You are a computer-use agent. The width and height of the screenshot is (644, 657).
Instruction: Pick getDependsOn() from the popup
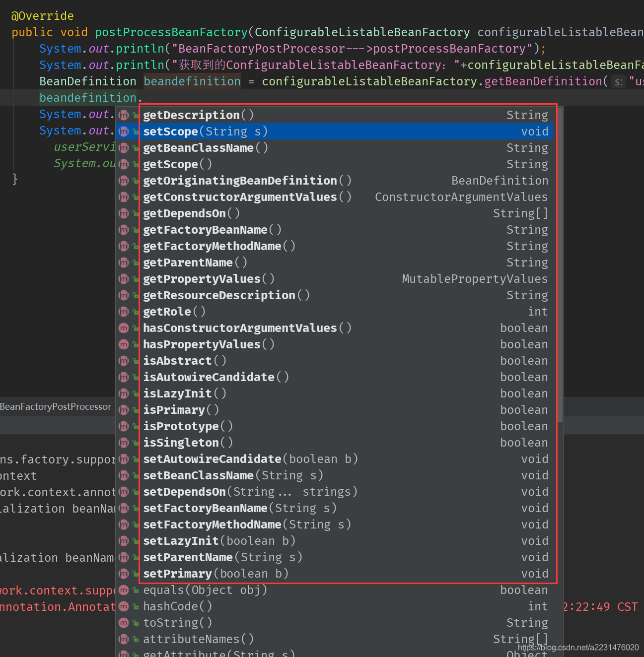335,213
